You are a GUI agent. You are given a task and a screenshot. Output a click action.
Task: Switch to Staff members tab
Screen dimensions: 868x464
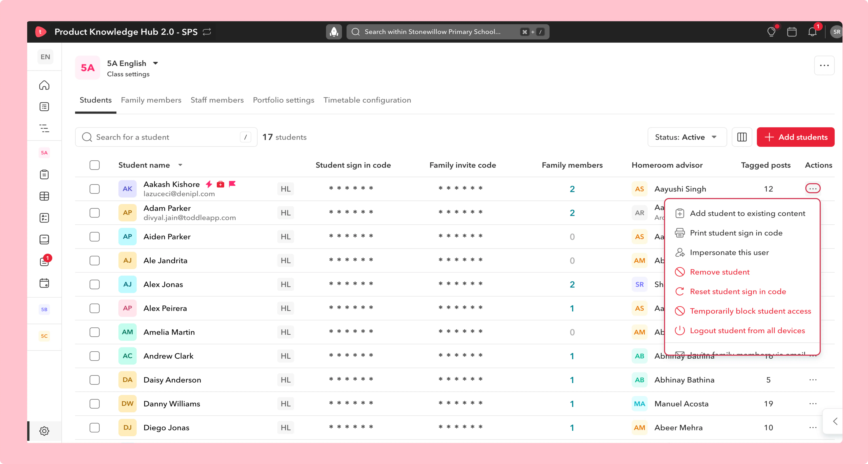[217, 100]
